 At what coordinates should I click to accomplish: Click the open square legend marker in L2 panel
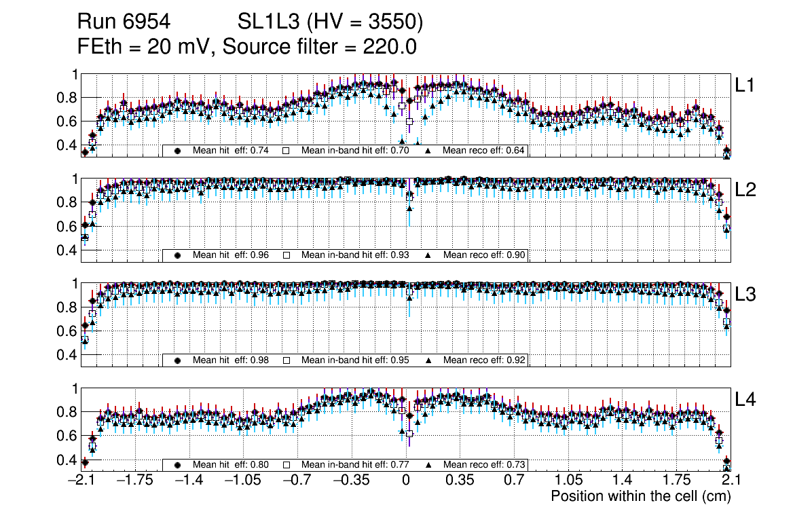[x=287, y=255]
